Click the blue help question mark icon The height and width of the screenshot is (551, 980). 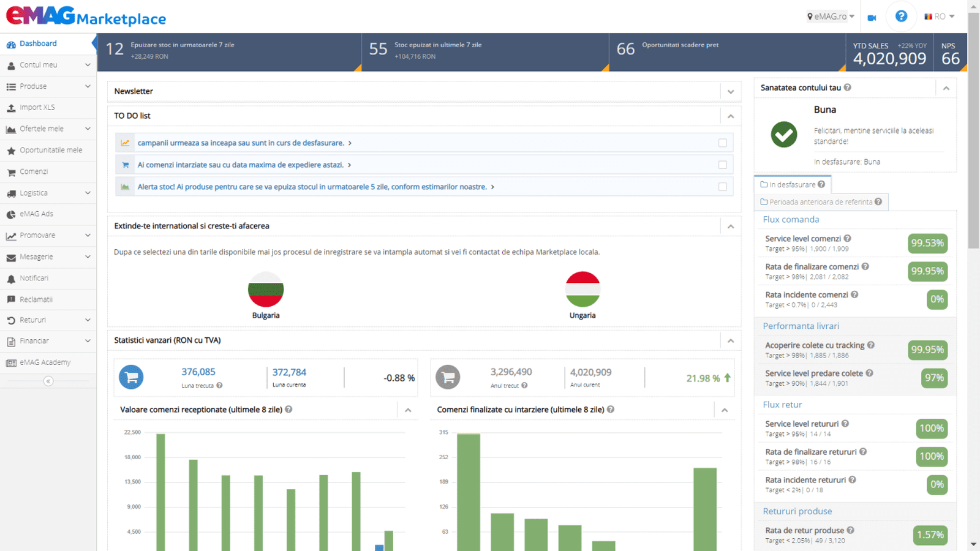(x=901, y=17)
